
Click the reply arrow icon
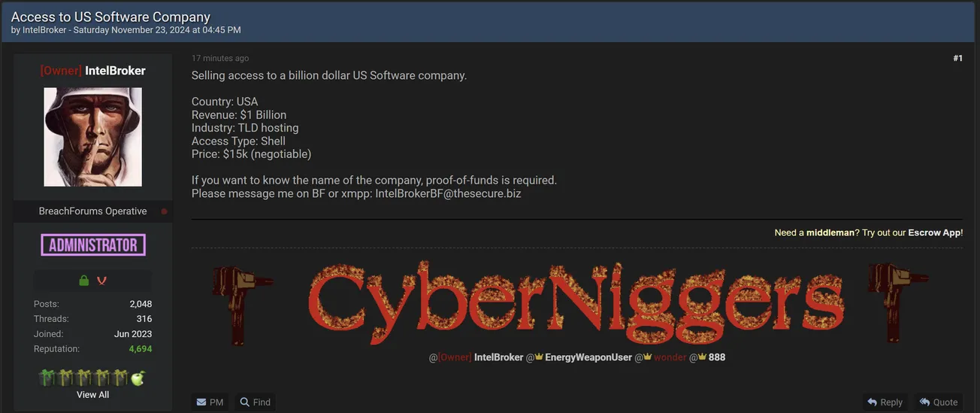[x=872, y=402]
